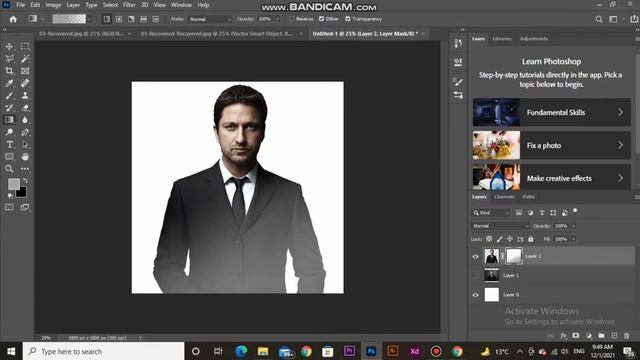Choose the Reflected Gradient style
The image size is (640, 360).
point(143,19)
